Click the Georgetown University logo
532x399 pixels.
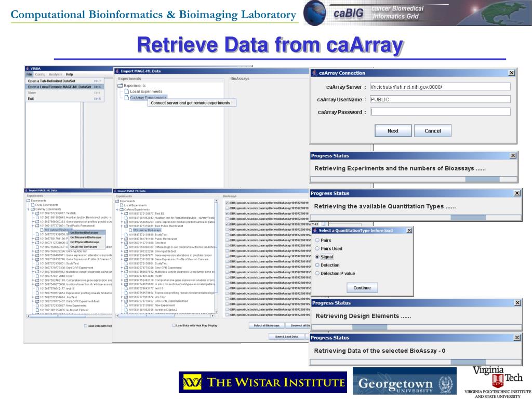coord(404,382)
